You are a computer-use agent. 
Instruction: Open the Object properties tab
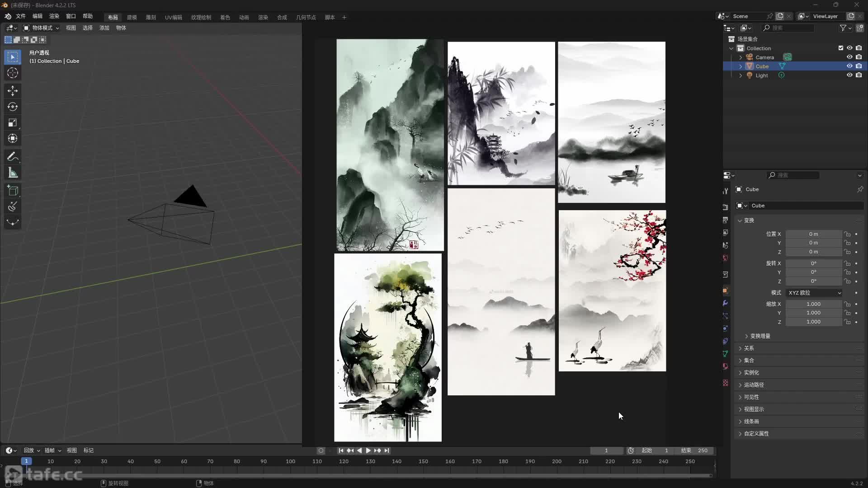726,291
